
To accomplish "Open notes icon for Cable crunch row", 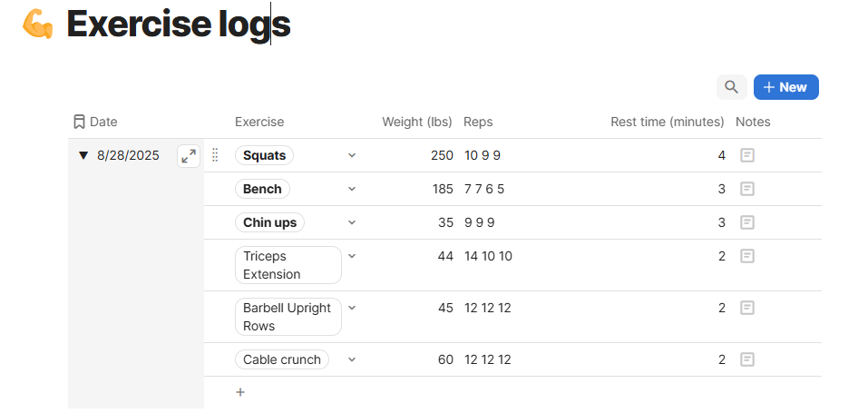I will [x=747, y=359].
